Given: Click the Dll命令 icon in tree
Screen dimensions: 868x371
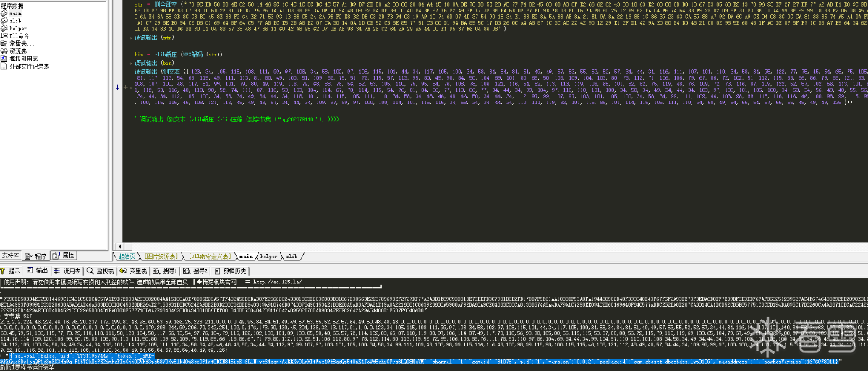Looking at the screenshot, I should pyautogui.click(x=4, y=35).
